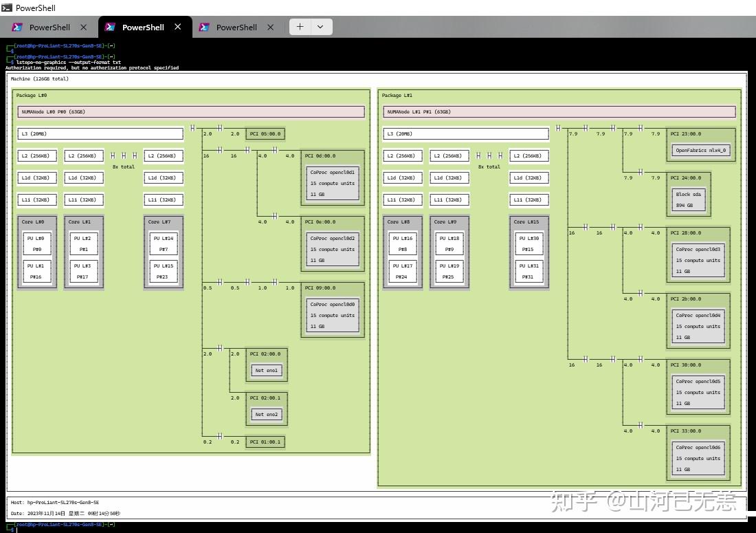Select the active middle PowerShell tab

click(x=142, y=28)
